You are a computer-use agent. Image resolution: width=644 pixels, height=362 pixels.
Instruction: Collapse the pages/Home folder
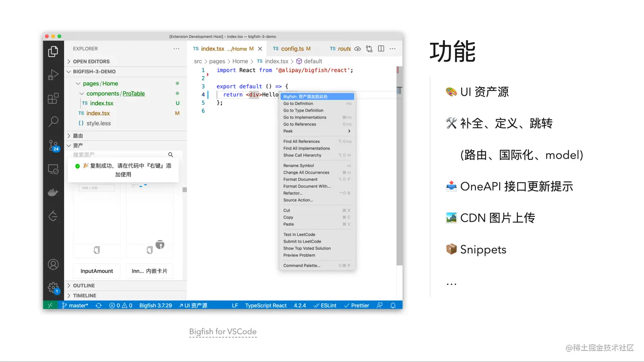coord(78,84)
